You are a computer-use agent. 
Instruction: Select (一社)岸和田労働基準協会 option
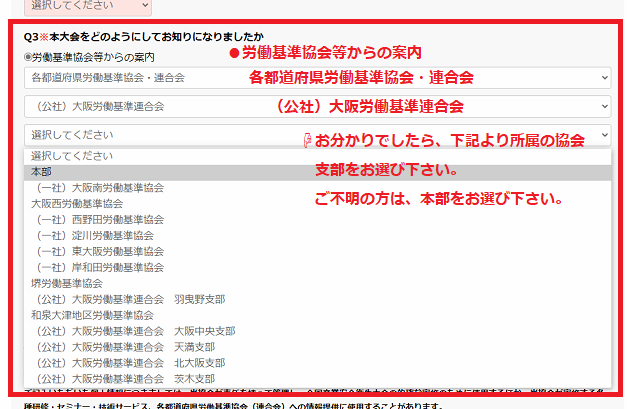point(317,267)
